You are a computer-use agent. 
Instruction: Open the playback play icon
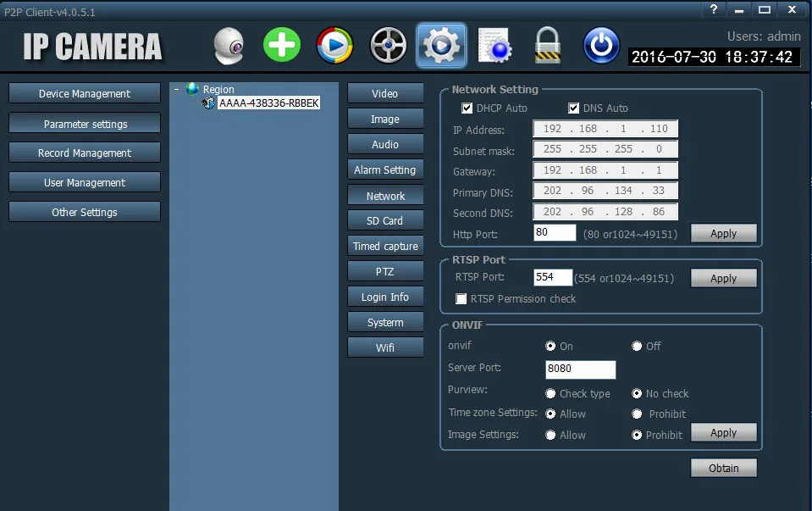pyautogui.click(x=335, y=46)
